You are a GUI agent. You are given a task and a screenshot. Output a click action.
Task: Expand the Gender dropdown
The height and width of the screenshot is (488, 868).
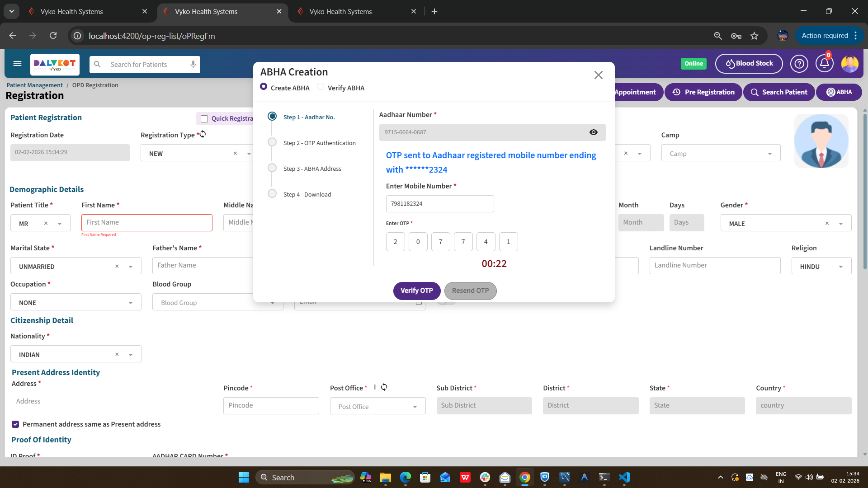coord(840,224)
